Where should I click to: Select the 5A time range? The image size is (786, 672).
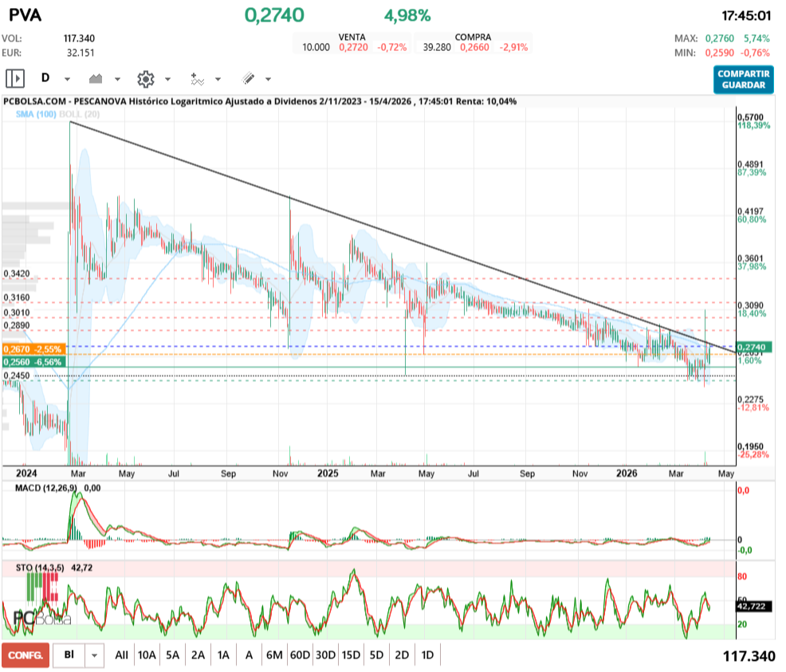(x=172, y=655)
